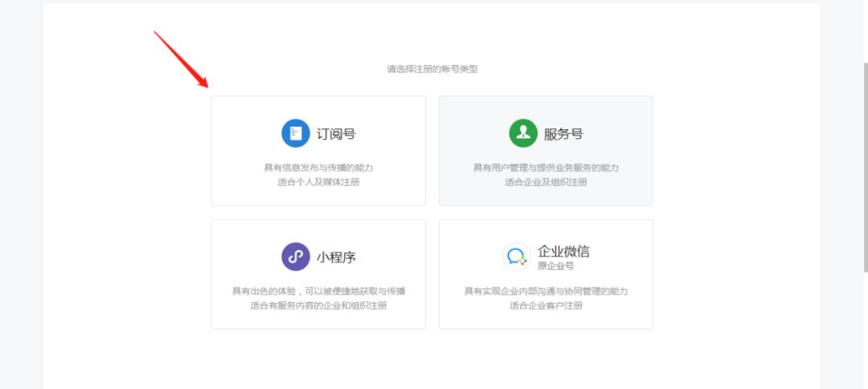This screenshot has width=868, height=389.
Task: Click the blue 订阅号 document icon
Action: point(296,133)
